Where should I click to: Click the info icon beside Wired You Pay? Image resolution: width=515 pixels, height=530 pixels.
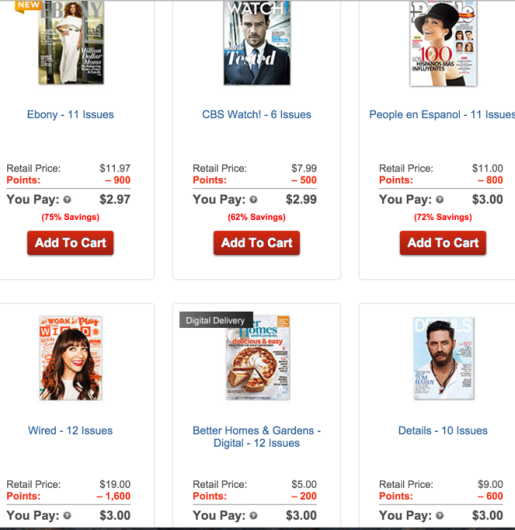click(x=67, y=516)
